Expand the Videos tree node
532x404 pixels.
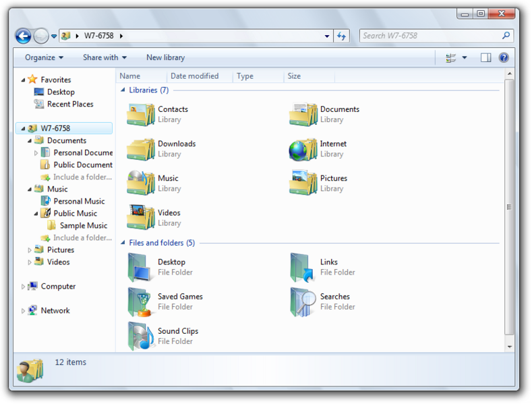(30, 262)
